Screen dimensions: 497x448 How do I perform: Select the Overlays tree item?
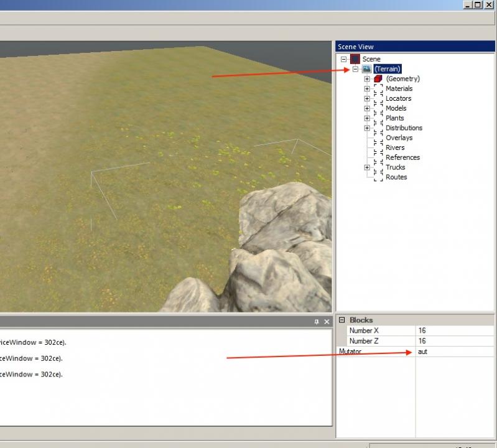399,138
